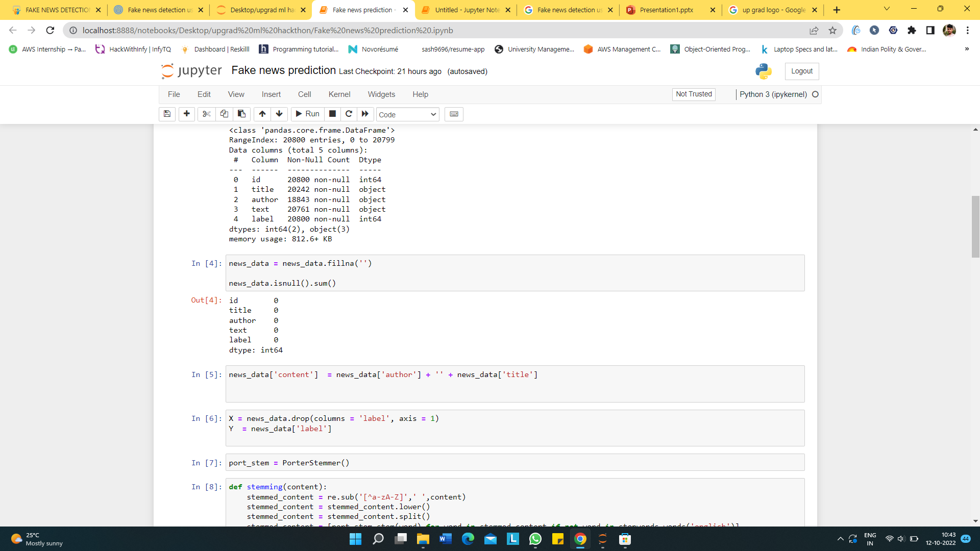This screenshot has width=980, height=551.
Task: Restart kernel and run all cells icon
Action: tap(365, 114)
